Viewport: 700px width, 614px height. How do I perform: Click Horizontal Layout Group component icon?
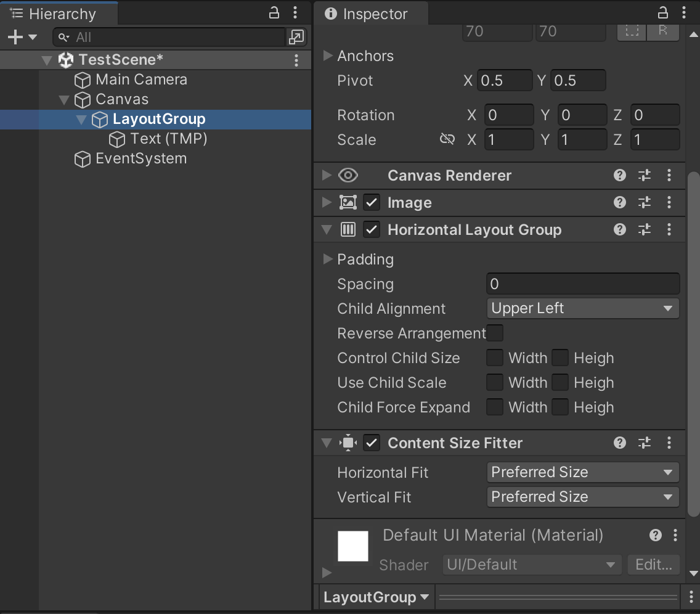[x=348, y=229]
